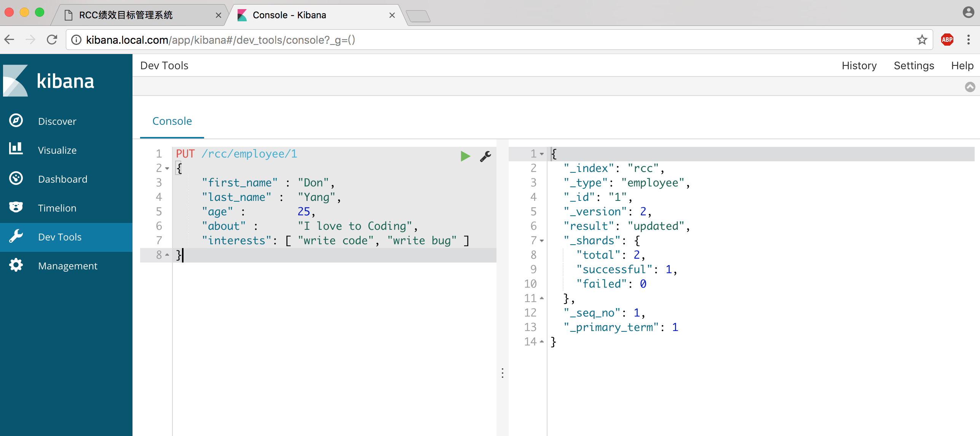Viewport: 980px width, 436px height.
Task: Switch to the RCC绩效目标管理系统 tab
Action: 126,15
